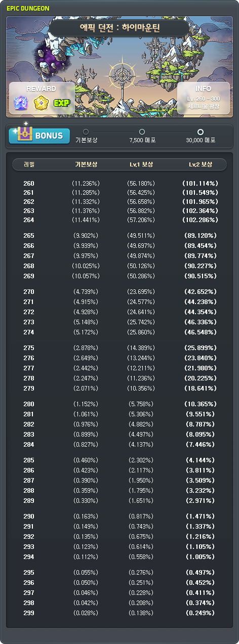Select the 30,000 메포 bonus radio option
This screenshot has width=239, height=644.
pos(201,132)
